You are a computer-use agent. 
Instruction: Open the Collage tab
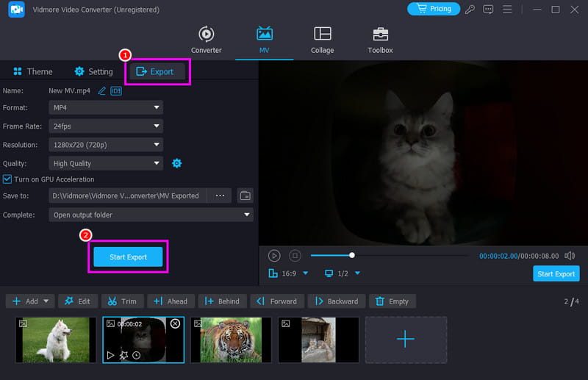(322, 40)
